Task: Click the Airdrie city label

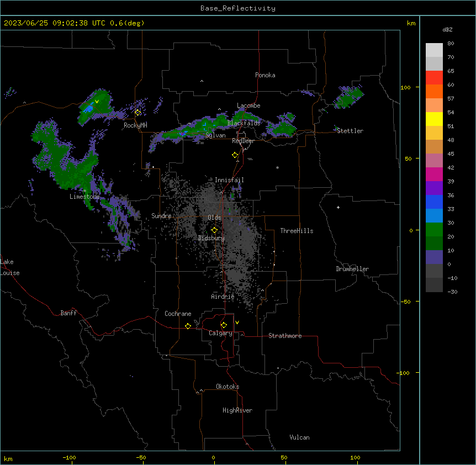Action: pos(223,297)
